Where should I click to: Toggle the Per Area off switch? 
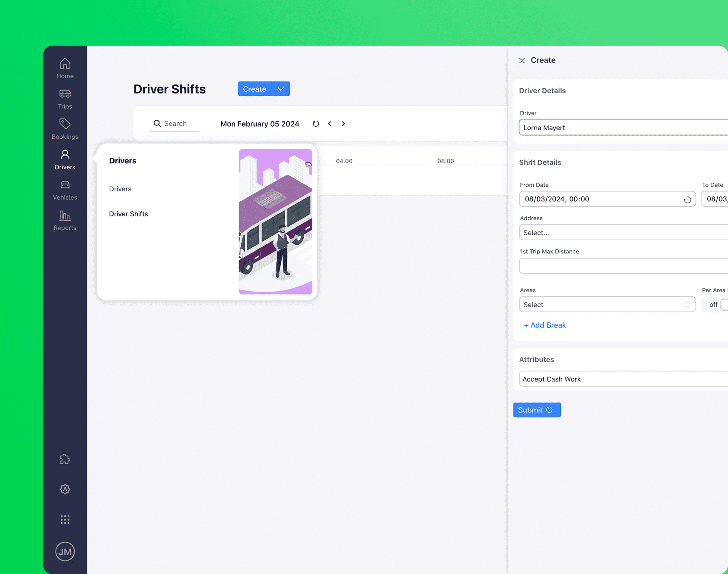coord(724,305)
